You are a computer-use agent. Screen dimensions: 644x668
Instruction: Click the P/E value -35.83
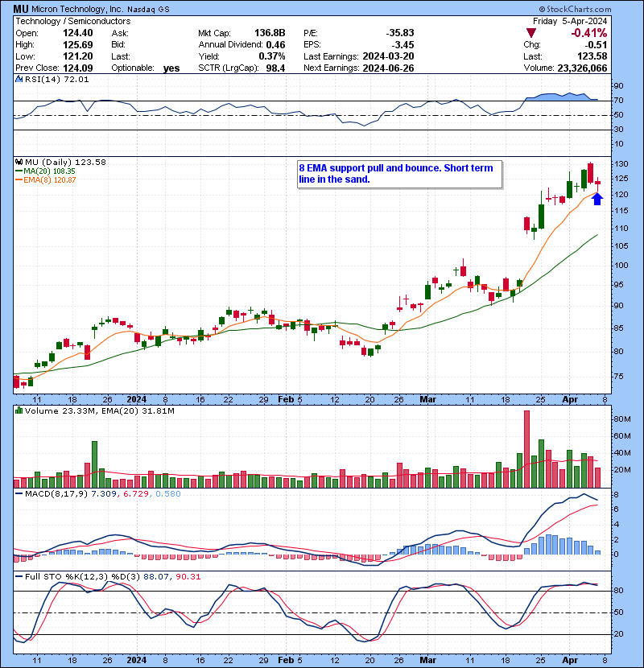400,33
